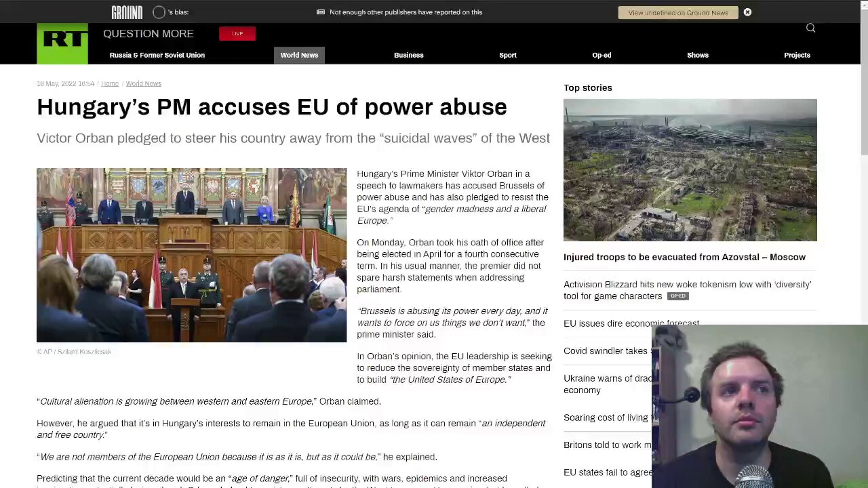Open Ukraine warns economy story link

(x=608, y=384)
